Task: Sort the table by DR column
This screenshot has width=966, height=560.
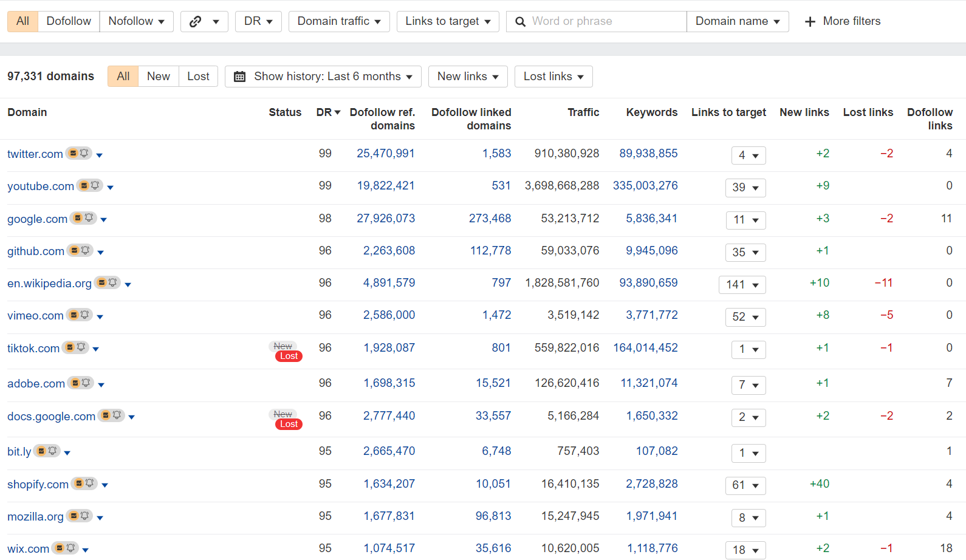Action: click(328, 112)
